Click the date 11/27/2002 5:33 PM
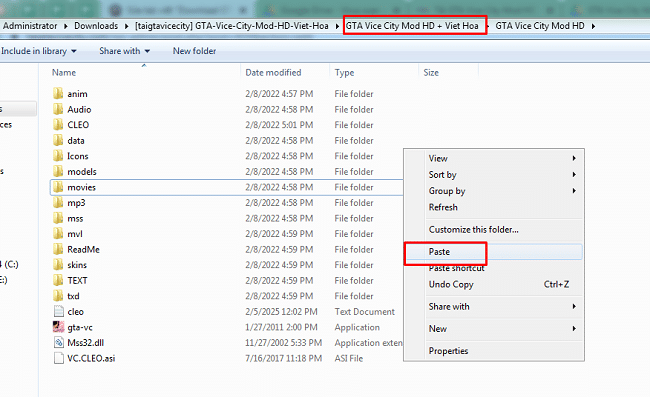The height and width of the screenshot is (397, 650). pyautogui.click(x=284, y=343)
